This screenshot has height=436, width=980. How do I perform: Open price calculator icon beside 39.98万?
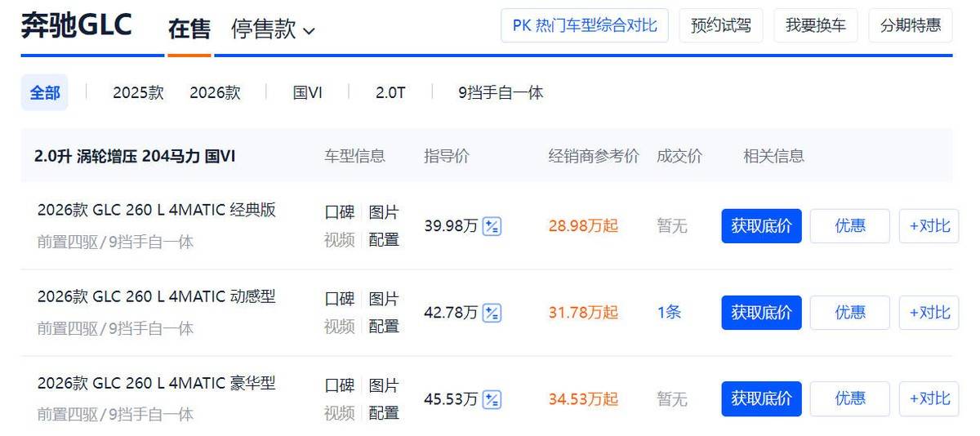[492, 226]
